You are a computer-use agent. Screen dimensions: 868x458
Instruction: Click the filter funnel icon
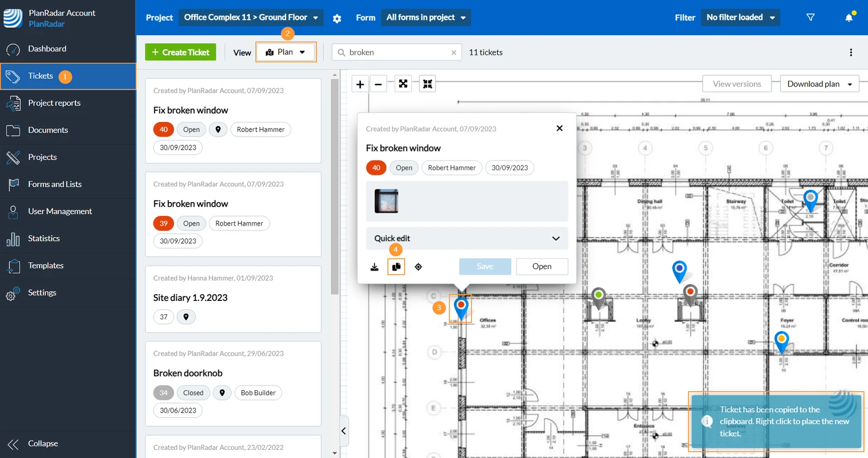coord(810,17)
